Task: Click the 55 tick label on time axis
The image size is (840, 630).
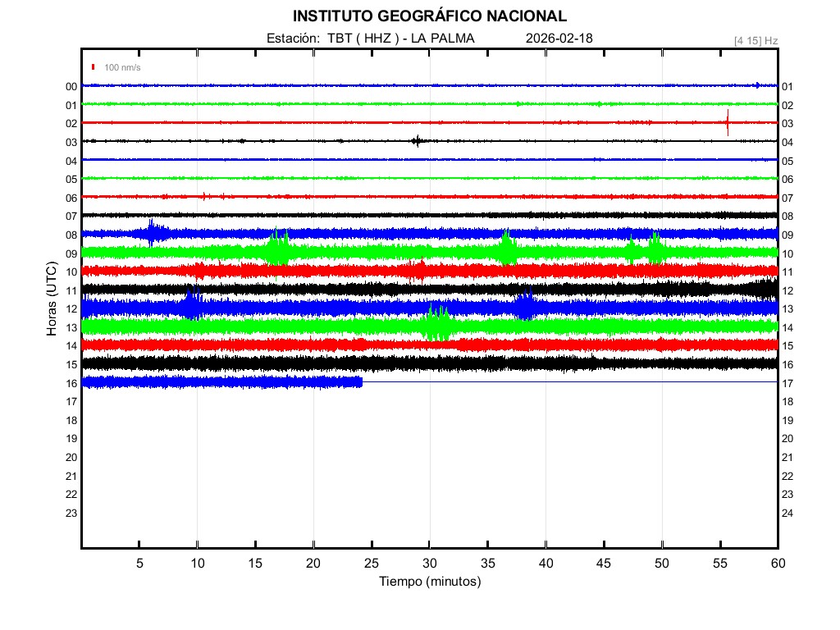Action: click(719, 563)
